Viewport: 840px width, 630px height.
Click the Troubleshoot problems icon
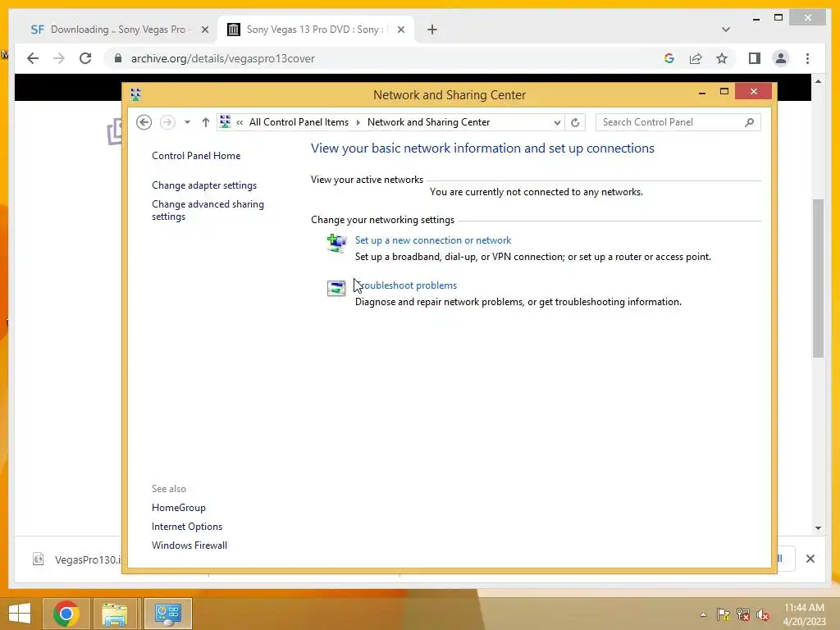[336, 288]
